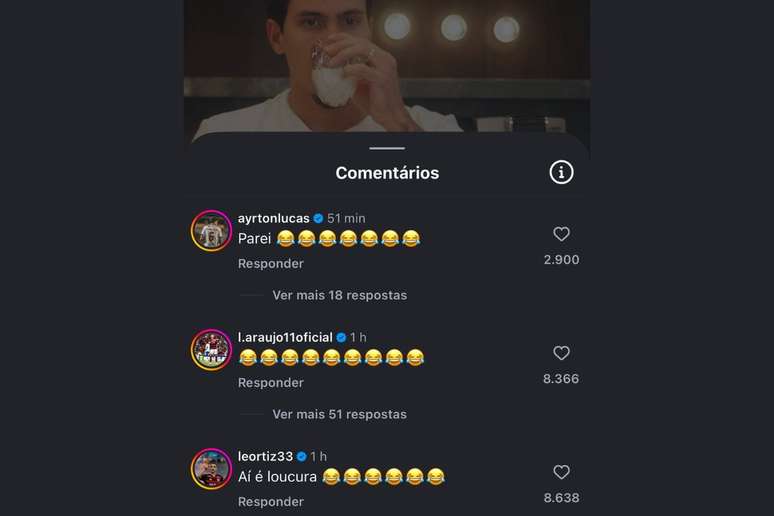Image resolution: width=774 pixels, height=516 pixels.
Task: Like ayrtonlucas's comment with the heart
Action: pyautogui.click(x=562, y=234)
